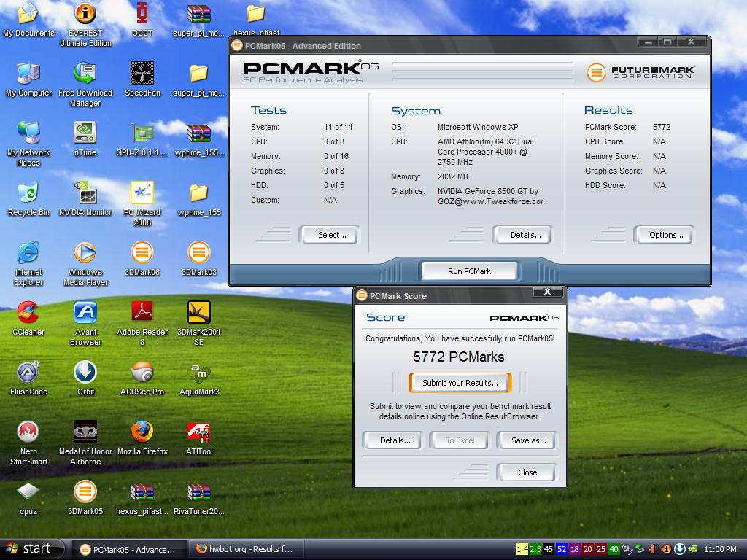Select the 3DMark03 desktop icon

(x=199, y=259)
